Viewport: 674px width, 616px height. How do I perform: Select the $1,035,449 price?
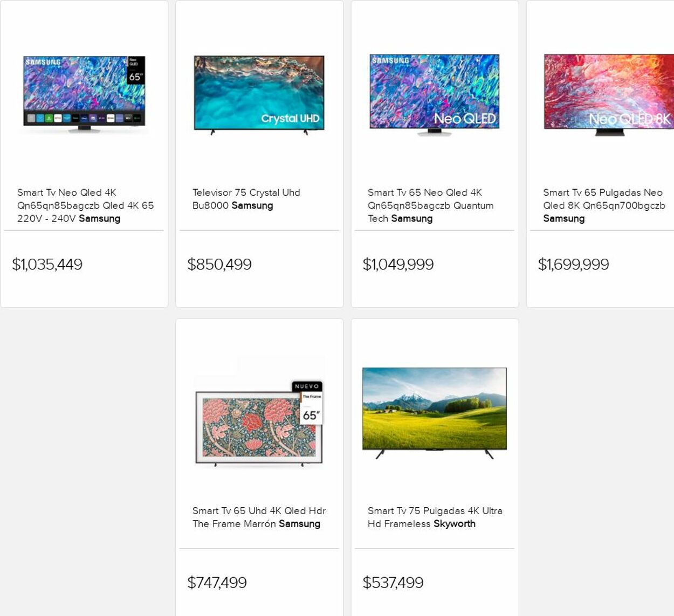(47, 264)
